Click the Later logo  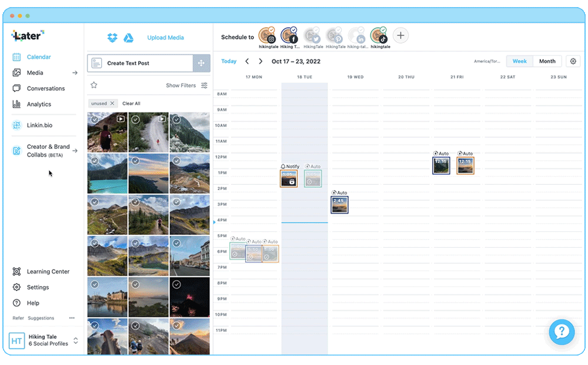pyautogui.click(x=28, y=36)
